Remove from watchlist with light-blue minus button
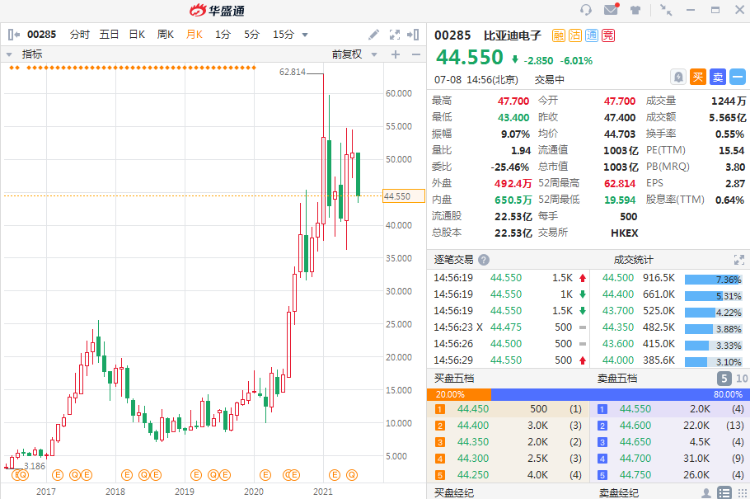This screenshot has height=499, width=750. (738, 77)
